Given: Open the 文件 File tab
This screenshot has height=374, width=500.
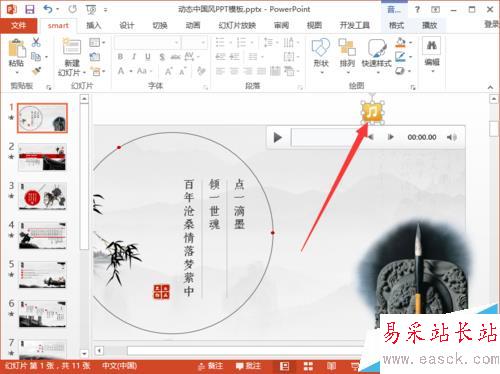Looking at the screenshot, I should (x=18, y=25).
